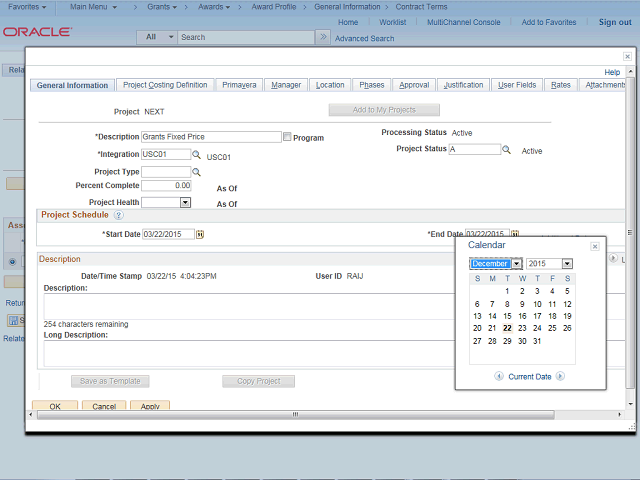Image resolution: width=640 pixels, height=480 pixels.
Task: Open the Start Date calendar picker icon
Action: pos(200,234)
